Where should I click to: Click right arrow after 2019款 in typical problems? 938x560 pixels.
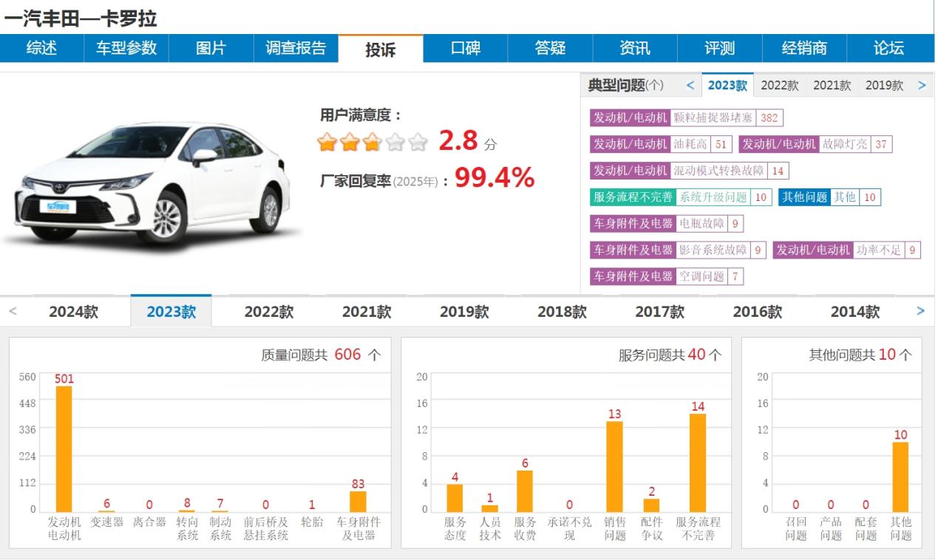922,85
